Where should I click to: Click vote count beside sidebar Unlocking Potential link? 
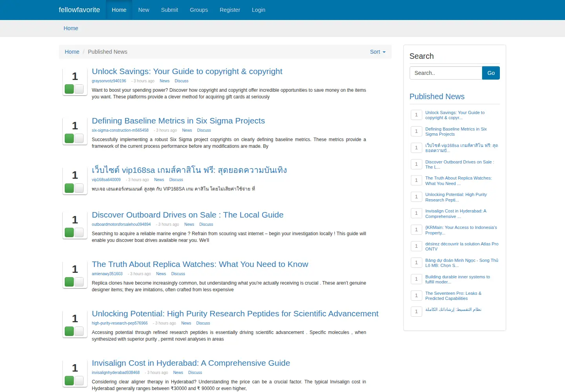coord(416,197)
